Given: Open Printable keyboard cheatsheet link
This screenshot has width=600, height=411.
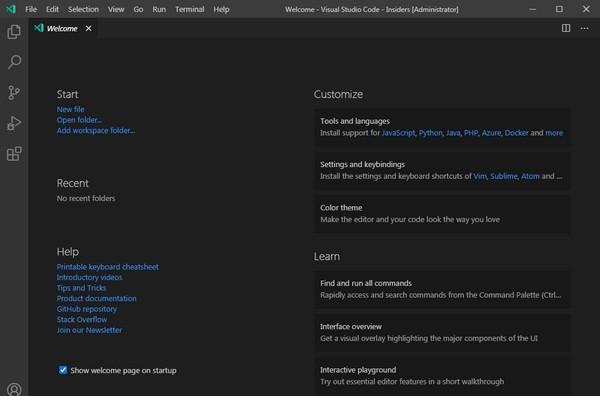Looking at the screenshot, I should [108, 267].
